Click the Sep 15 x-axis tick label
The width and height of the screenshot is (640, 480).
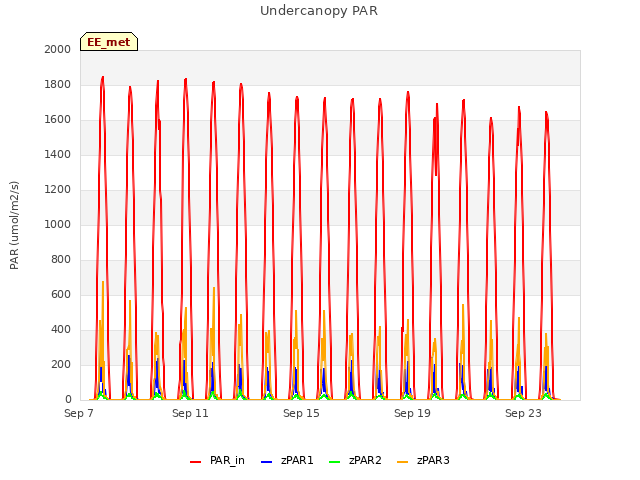[x=301, y=413]
